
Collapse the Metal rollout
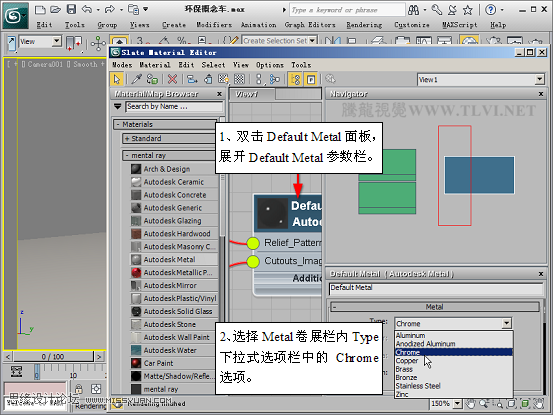point(334,307)
